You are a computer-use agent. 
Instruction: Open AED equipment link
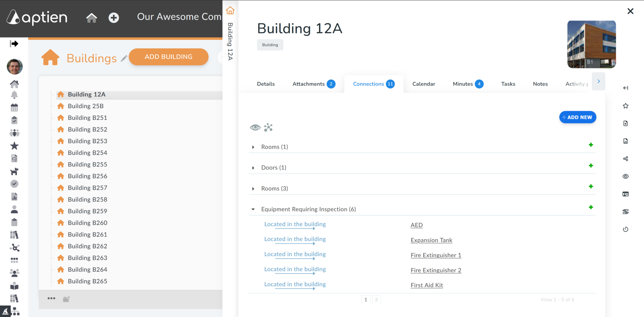click(417, 225)
